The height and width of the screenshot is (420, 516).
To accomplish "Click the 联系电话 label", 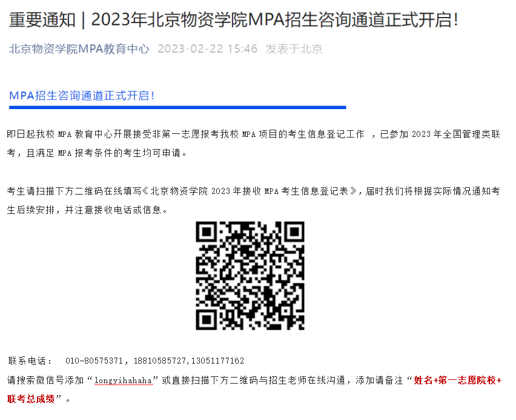I will point(29,361).
